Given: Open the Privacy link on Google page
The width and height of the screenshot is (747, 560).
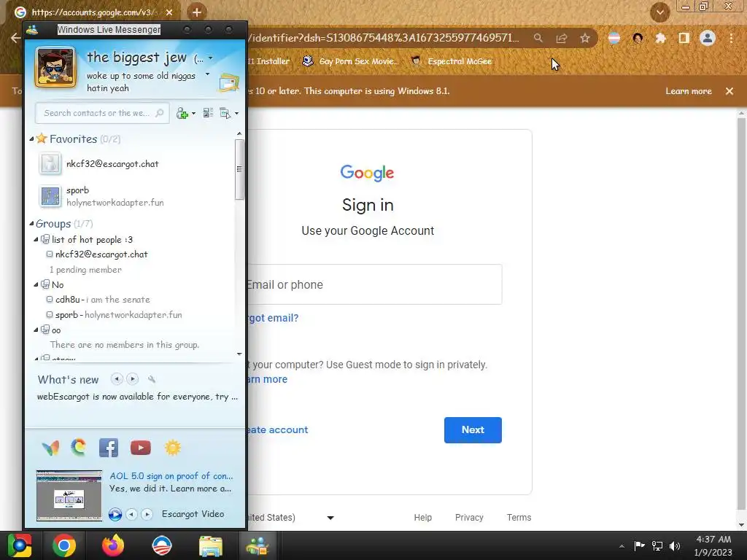Looking at the screenshot, I should pos(469,517).
